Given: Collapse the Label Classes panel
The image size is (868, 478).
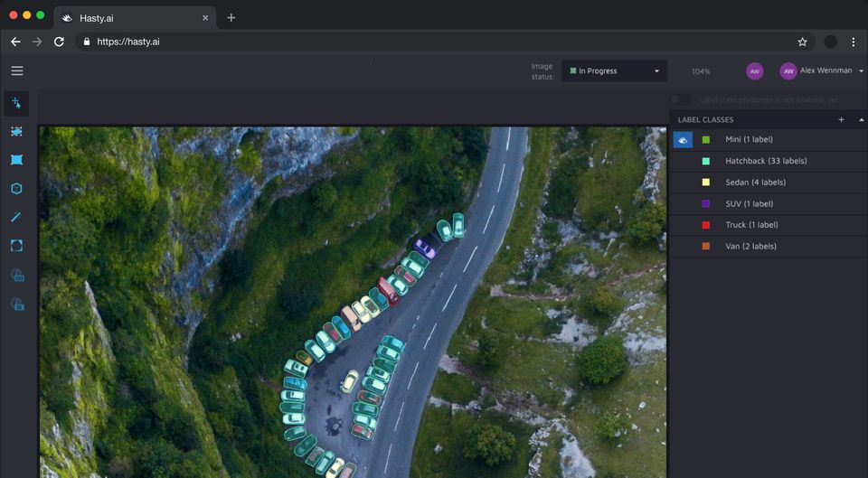Looking at the screenshot, I should click(x=862, y=119).
